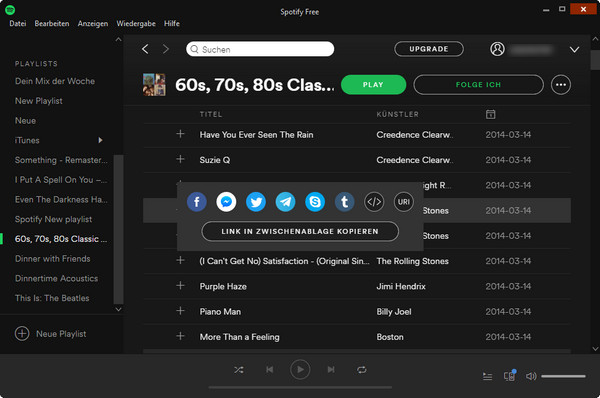Open Neue playlist in sidebar

pos(25,121)
